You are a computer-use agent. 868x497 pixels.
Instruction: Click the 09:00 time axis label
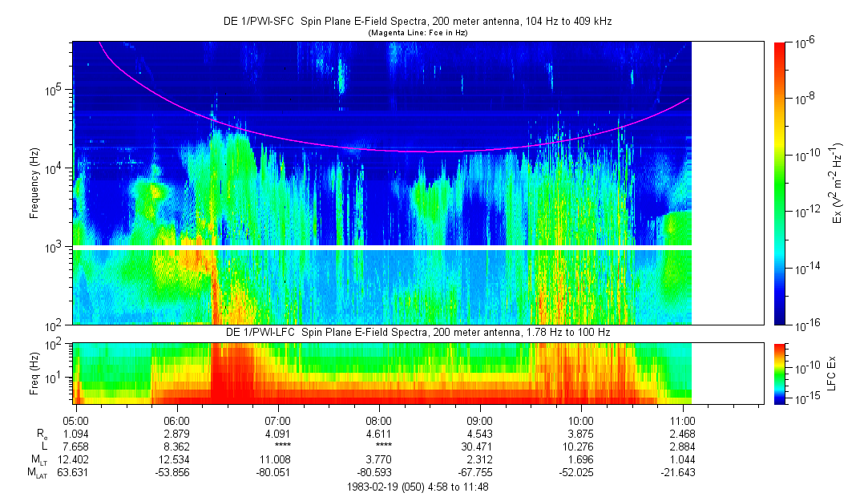point(479,419)
